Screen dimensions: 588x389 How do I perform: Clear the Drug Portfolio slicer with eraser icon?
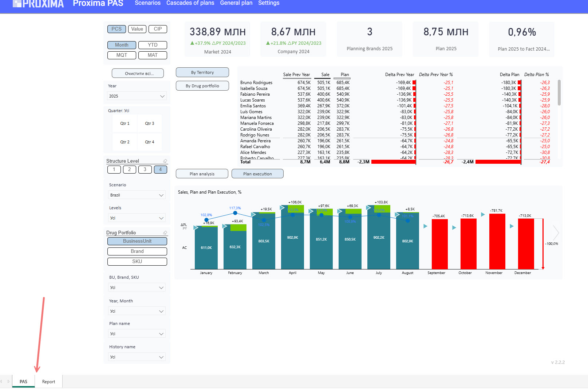(x=165, y=233)
